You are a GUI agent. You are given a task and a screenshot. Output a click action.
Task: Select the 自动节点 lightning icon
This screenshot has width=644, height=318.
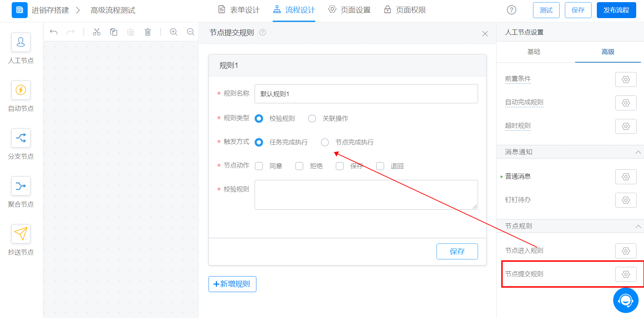coord(21,90)
